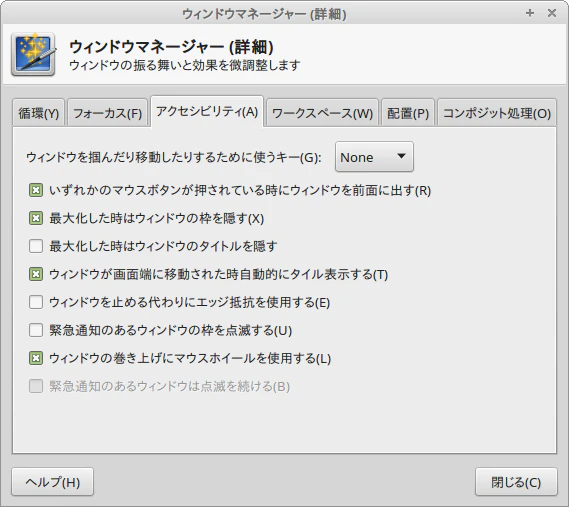Open the フォーカス(F) tab
The width and height of the screenshot is (569, 507).
coord(107,113)
